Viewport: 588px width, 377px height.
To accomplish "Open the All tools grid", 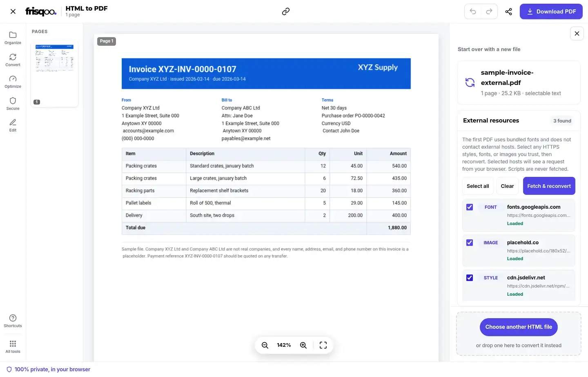I will point(13,346).
